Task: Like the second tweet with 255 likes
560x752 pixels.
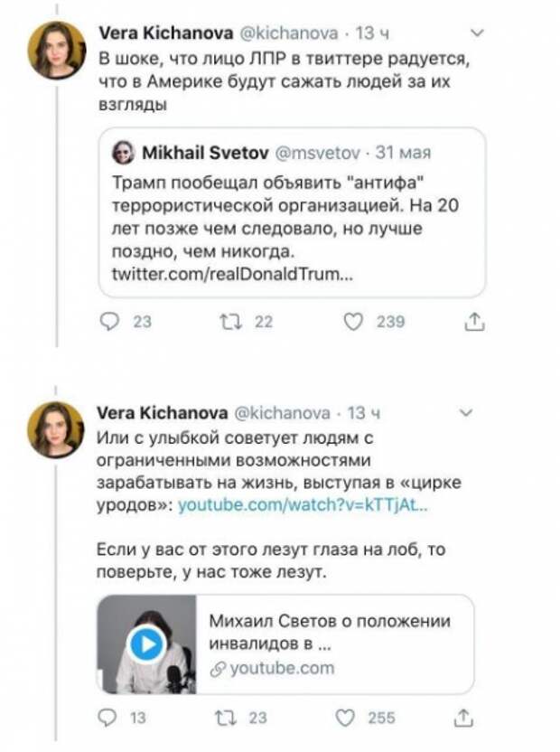Action: tap(345, 718)
